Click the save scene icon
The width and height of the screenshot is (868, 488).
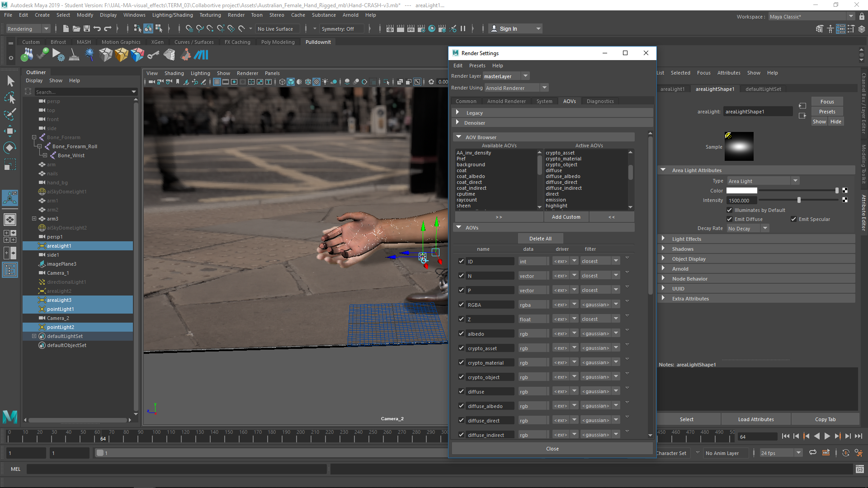click(87, 29)
